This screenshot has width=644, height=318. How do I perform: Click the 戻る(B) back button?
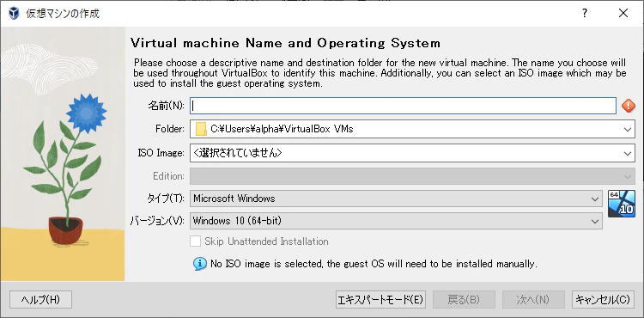pyautogui.click(x=464, y=299)
